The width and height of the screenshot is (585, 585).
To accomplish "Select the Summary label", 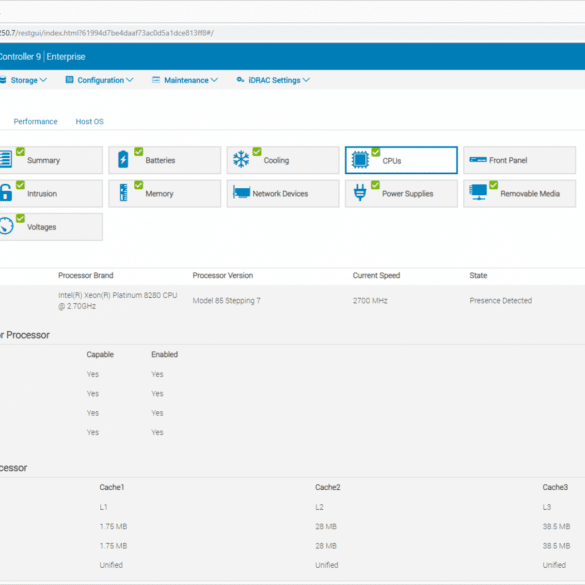I will click(44, 160).
